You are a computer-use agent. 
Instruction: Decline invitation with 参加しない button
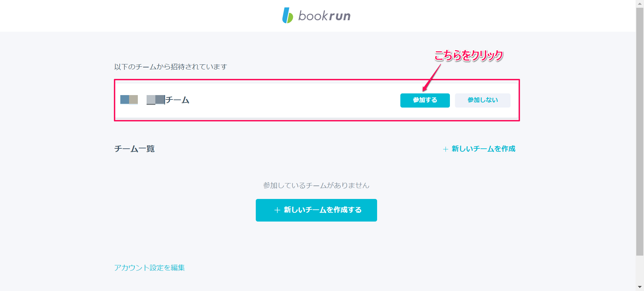pos(483,100)
